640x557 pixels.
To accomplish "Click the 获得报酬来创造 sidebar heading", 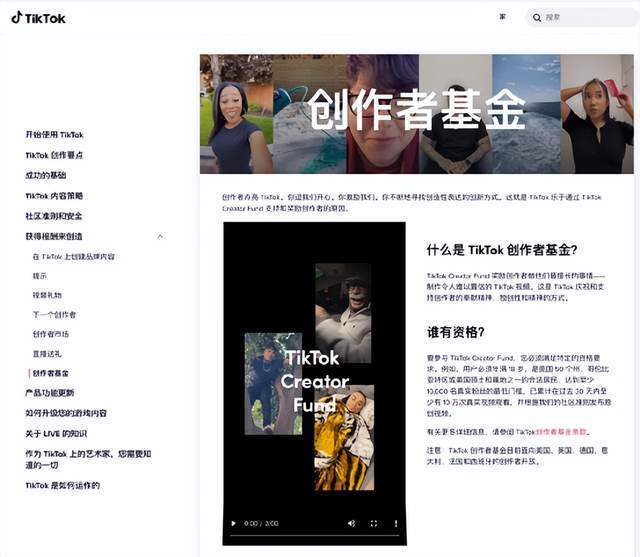I will click(x=54, y=236).
